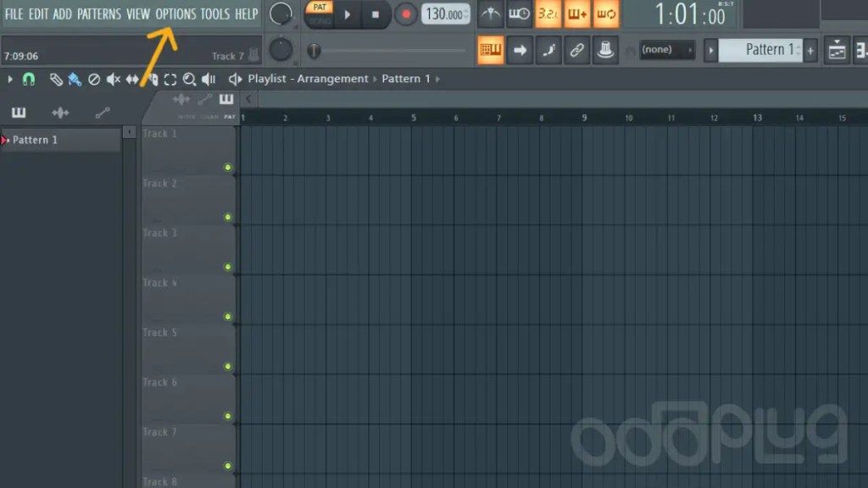Select the Slip tool
The height and width of the screenshot is (488, 868).
pyautogui.click(x=132, y=79)
